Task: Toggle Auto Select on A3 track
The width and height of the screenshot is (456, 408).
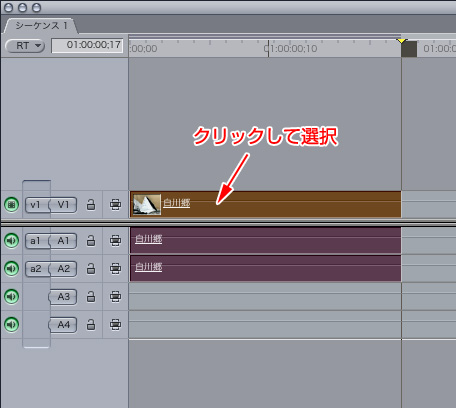Action: 115,297
